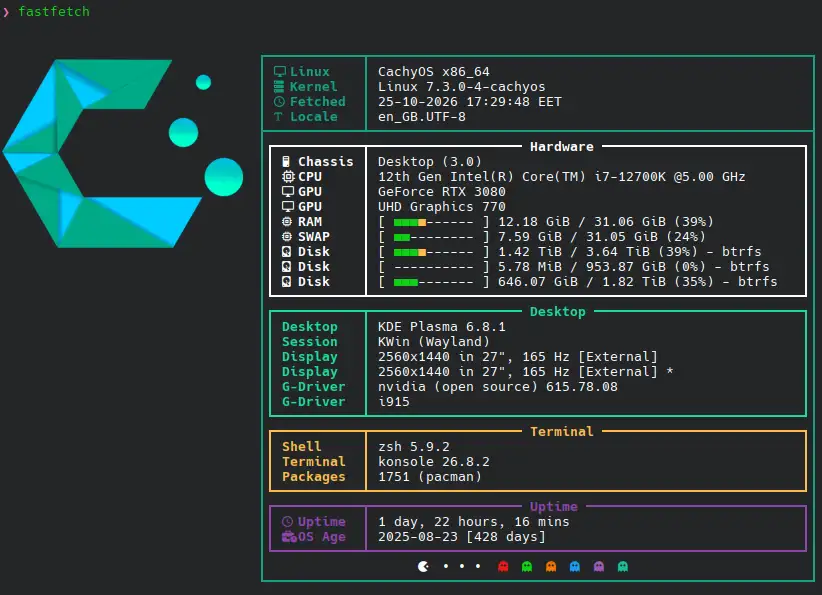Select the 'Linux 7.3.0-4-cachyos' kernel version
The width and height of the screenshot is (822, 595).
[462, 87]
